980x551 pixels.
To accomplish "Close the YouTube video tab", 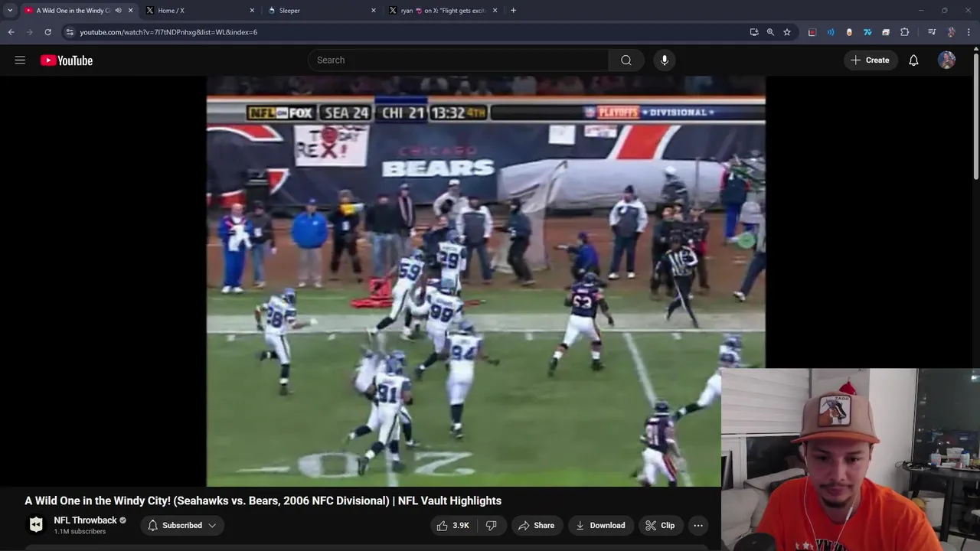I will pyautogui.click(x=130, y=11).
